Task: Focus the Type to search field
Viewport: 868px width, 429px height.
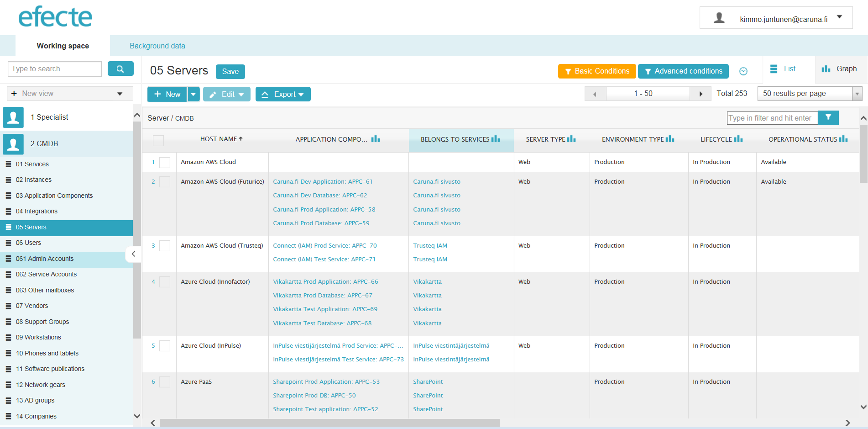Action: point(55,69)
